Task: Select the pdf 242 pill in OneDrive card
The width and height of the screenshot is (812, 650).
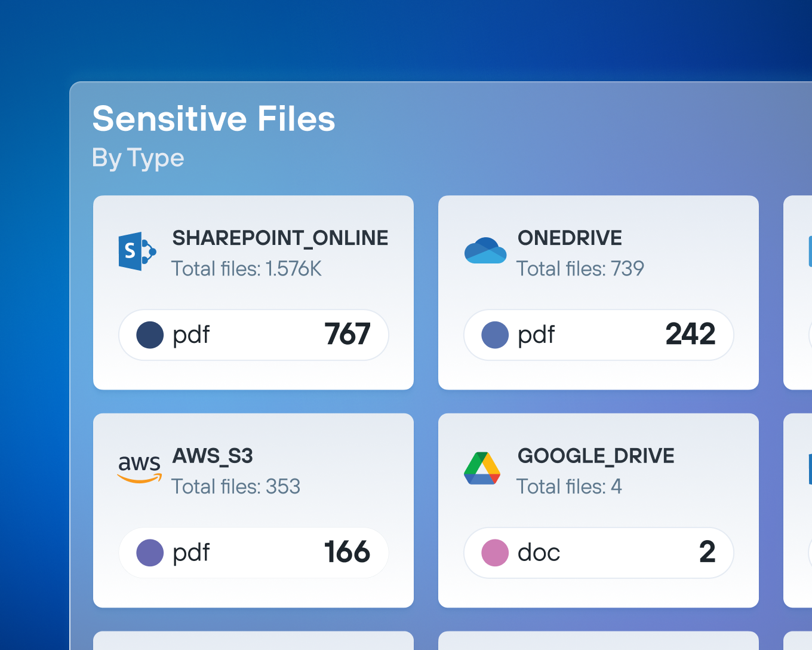Action: [599, 335]
